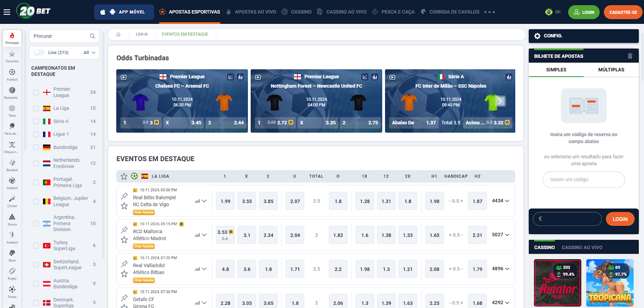Expand 4292 more markets for Getafe match
Image resolution: width=644 pixels, height=308 pixels.
(500, 302)
